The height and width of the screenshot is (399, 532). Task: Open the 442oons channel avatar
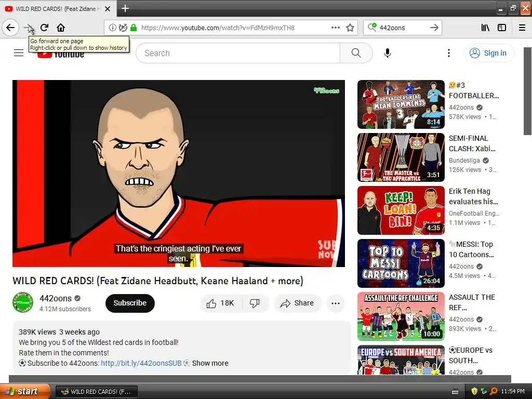[x=23, y=302]
